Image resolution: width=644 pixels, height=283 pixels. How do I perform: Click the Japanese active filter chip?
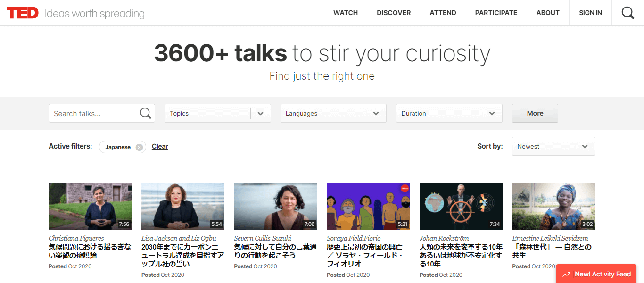tap(123, 147)
